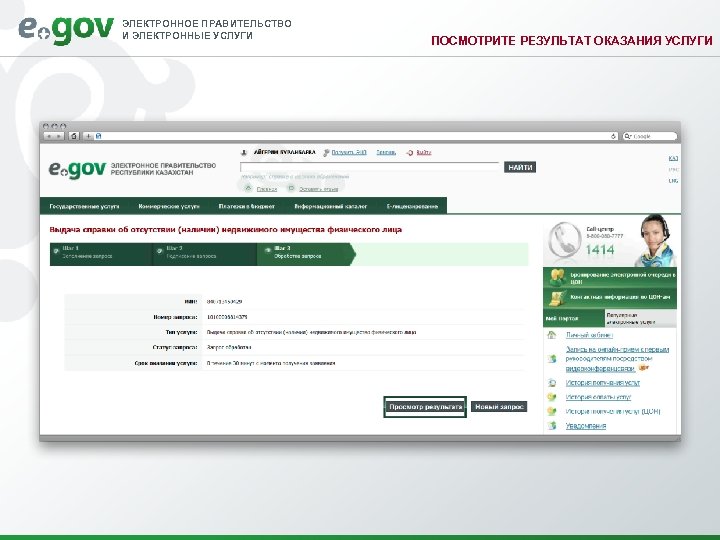
Task: Open the История оплаты услуг link
Action: 598,397
